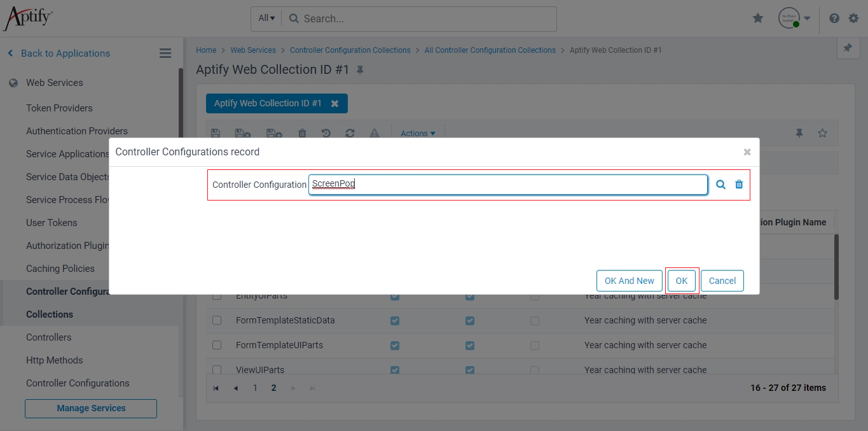This screenshot has width=868, height=431.
Task: Click the search magnifier beside Controller Configuration field
Action: (720, 185)
